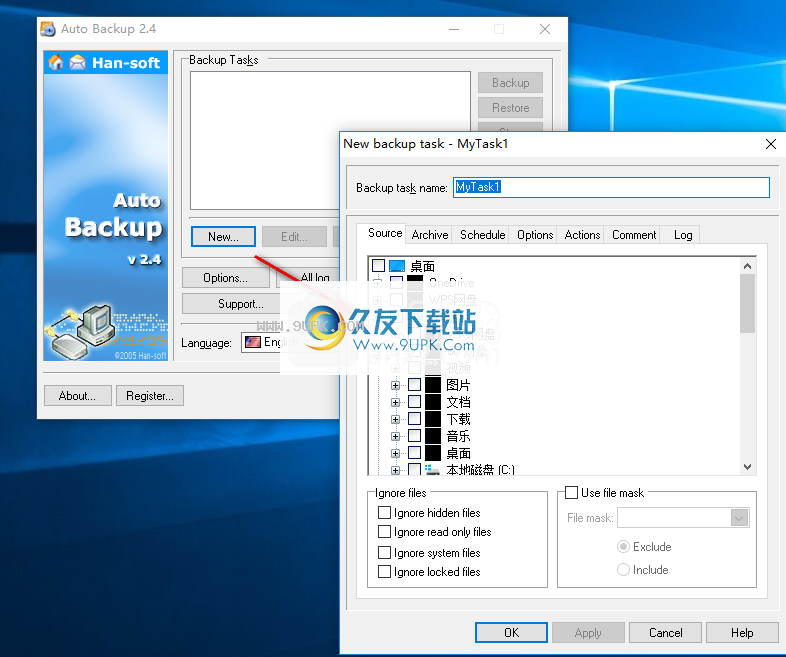Click the folder icon beside 下载
The width and height of the screenshot is (786, 657).
(433, 419)
